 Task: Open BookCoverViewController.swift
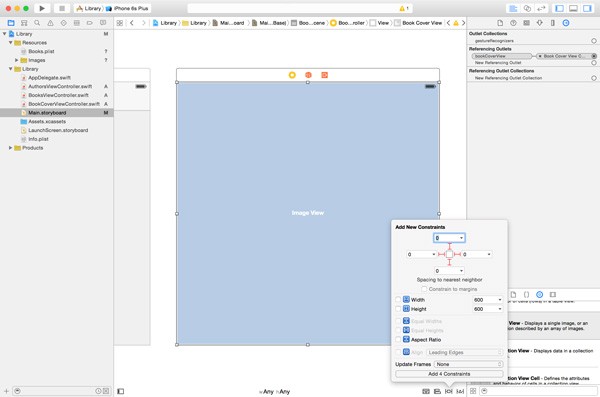pos(64,104)
